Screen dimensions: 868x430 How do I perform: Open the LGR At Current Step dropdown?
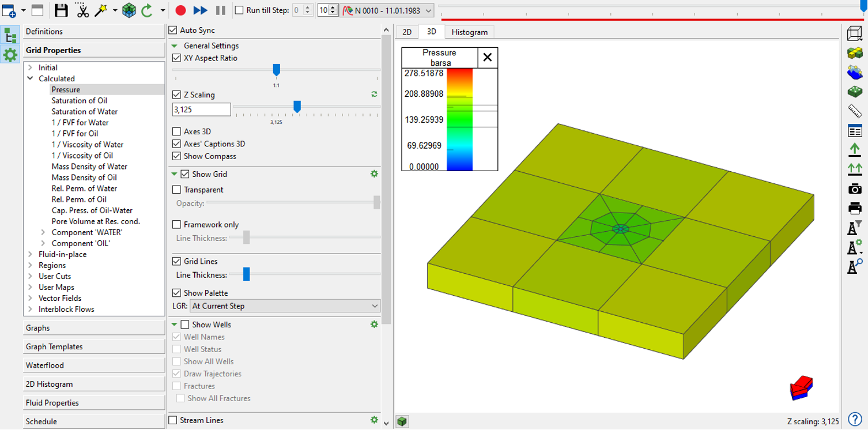[x=285, y=306]
